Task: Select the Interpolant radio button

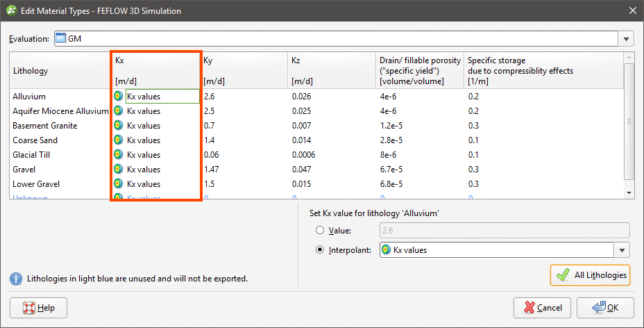Action: tap(320, 250)
